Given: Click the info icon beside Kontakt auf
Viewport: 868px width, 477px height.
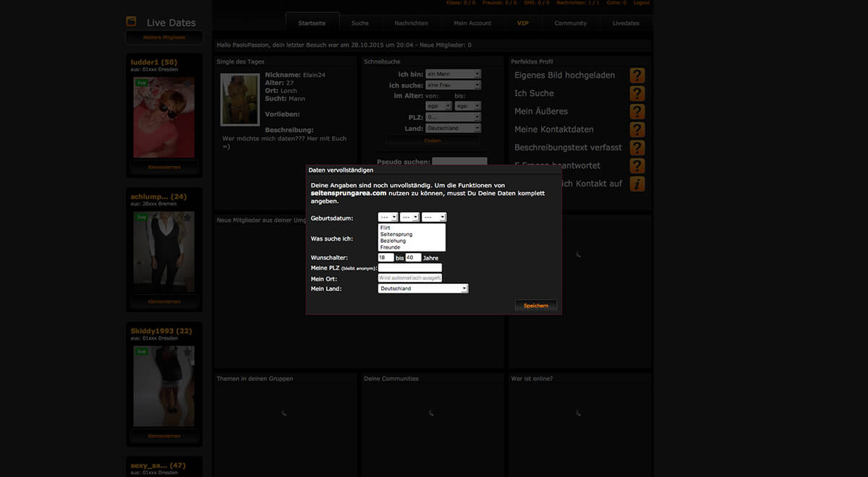Looking at the screenshot, I should [x=637, y=184].
